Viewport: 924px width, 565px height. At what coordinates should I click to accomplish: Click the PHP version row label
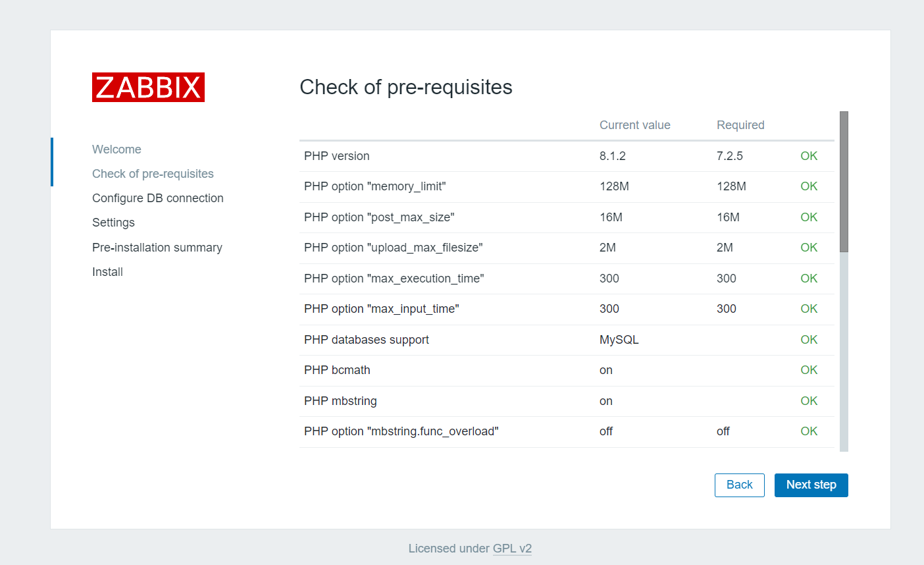point(337,156)
